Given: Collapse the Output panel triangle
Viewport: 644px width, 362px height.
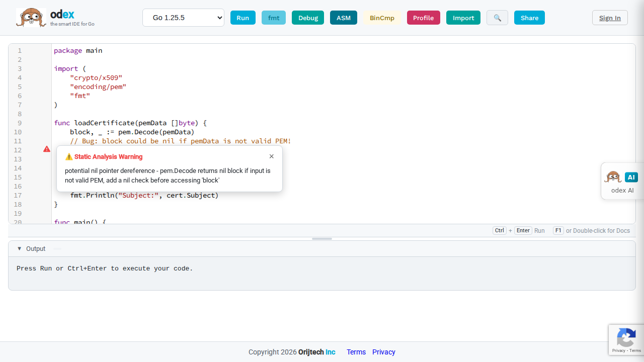Looking at the screenshot, I should click(20, 249).
